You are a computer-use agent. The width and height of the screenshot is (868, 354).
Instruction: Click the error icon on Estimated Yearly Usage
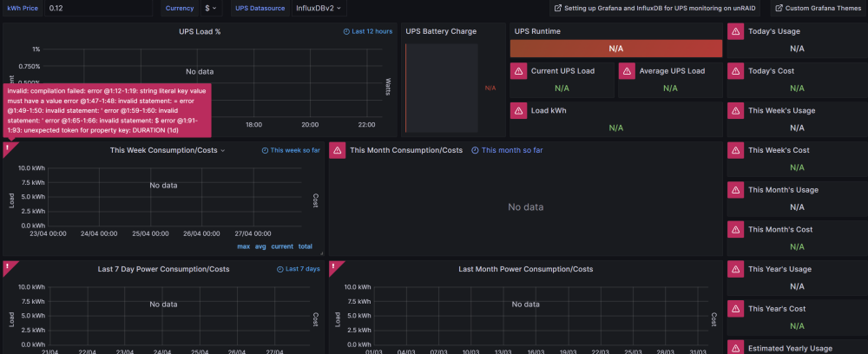click(736, 347)
